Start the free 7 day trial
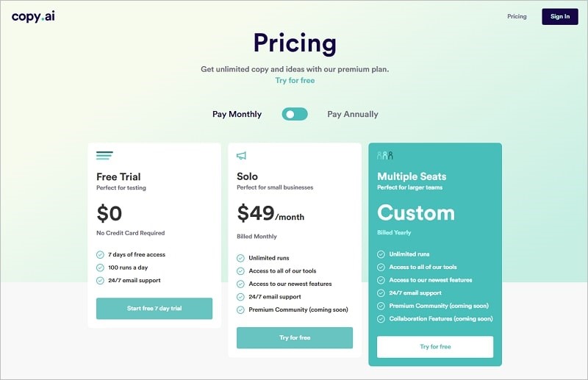 tap(154, 309)
